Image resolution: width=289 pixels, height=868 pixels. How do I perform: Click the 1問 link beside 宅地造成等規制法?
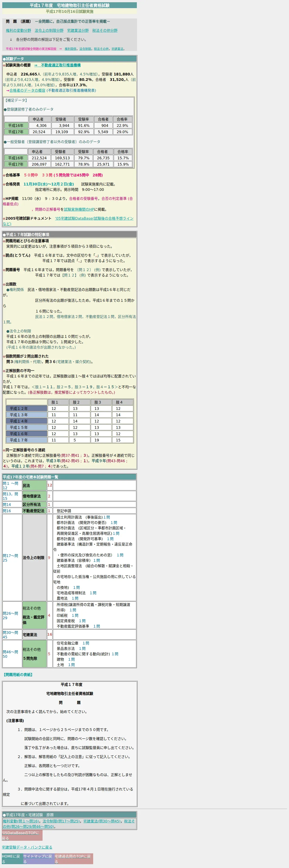pos(93,593)
